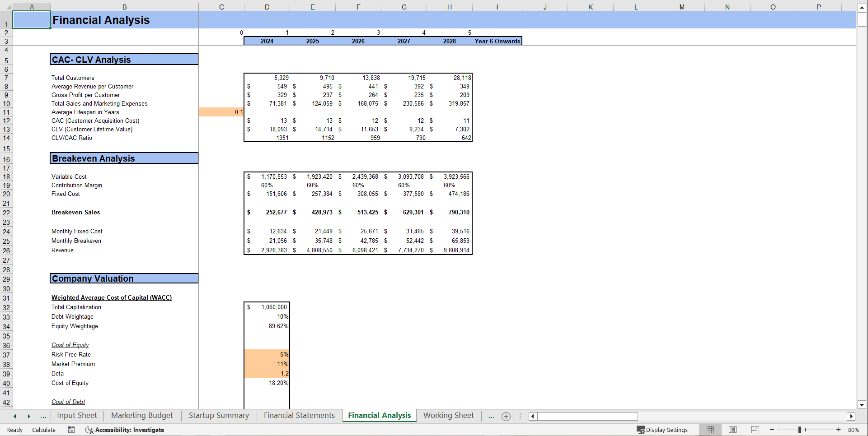868x436 pixels.
Task: Activate the Working Sheet tab
Action: click(448, 415)
